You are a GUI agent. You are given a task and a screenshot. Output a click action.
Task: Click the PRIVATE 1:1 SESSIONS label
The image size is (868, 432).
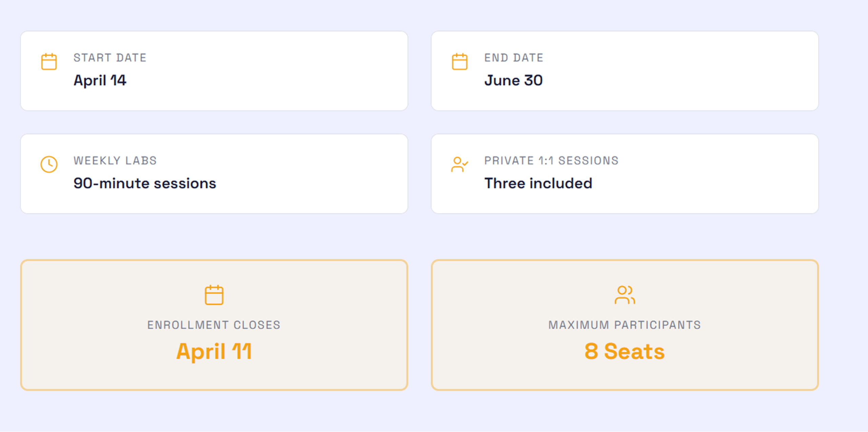551,161
